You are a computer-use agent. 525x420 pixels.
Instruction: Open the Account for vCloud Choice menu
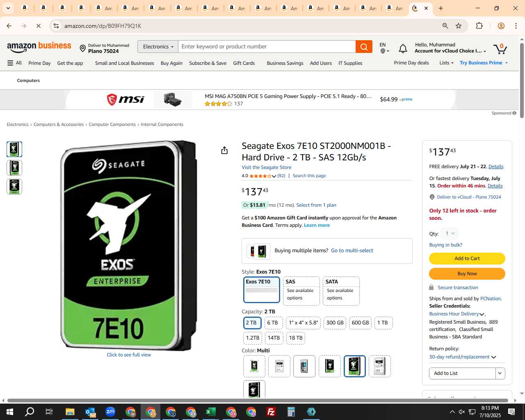450,48
